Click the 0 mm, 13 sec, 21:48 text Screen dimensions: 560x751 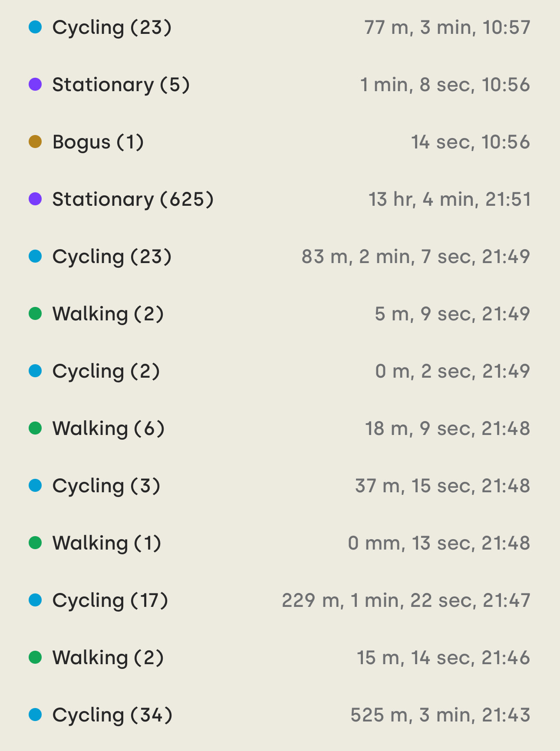point(439,543)
